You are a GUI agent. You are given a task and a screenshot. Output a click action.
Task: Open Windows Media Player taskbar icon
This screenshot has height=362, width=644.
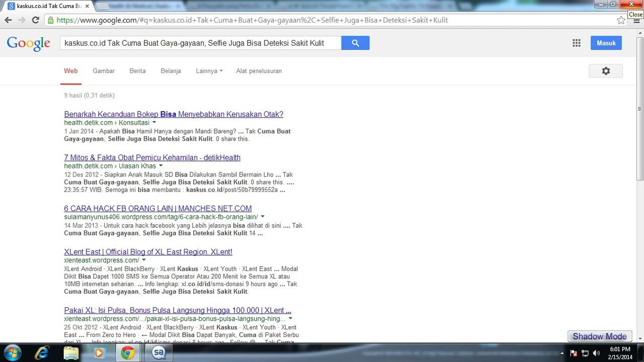(x=99, y=353)
